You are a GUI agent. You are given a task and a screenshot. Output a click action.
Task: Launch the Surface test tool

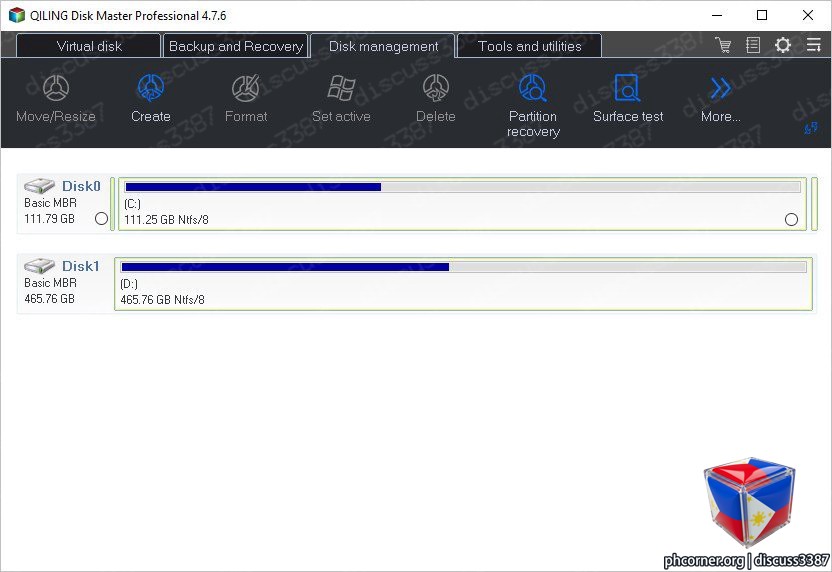click(x=628, y=99)
